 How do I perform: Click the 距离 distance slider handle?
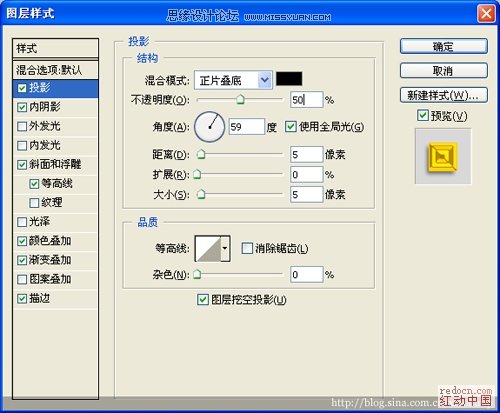point(201,154)
